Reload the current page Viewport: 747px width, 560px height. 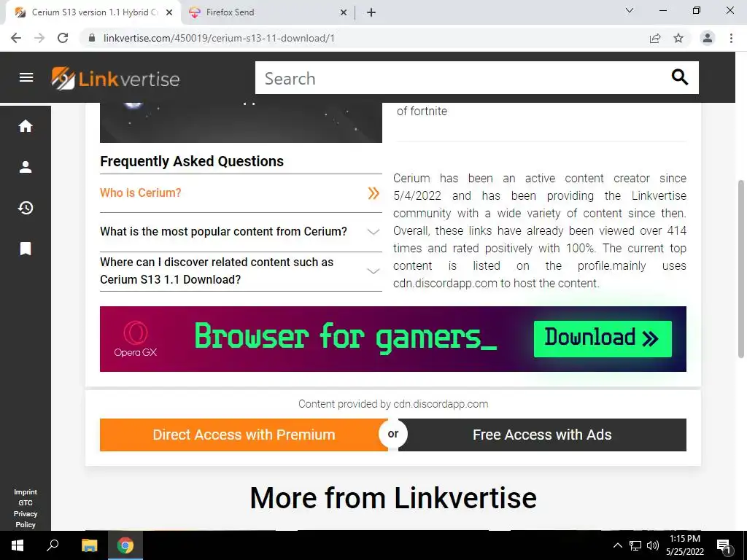[x=63, y=38]
